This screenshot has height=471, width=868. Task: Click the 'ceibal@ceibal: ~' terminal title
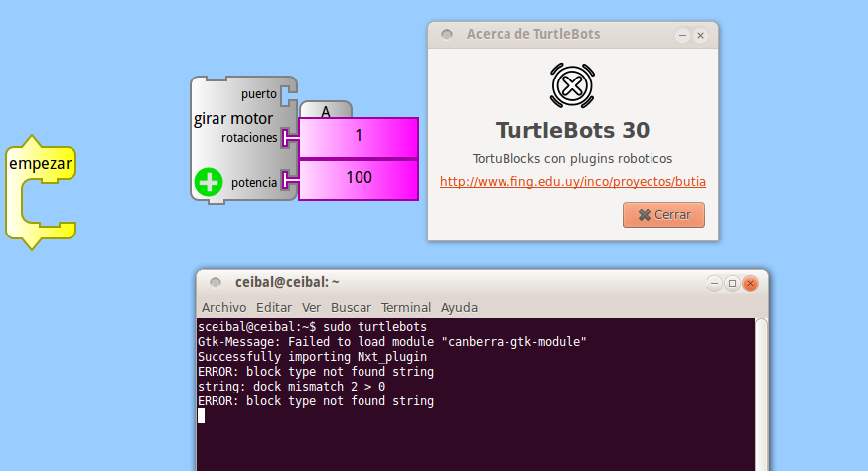[x=287, y=282]
